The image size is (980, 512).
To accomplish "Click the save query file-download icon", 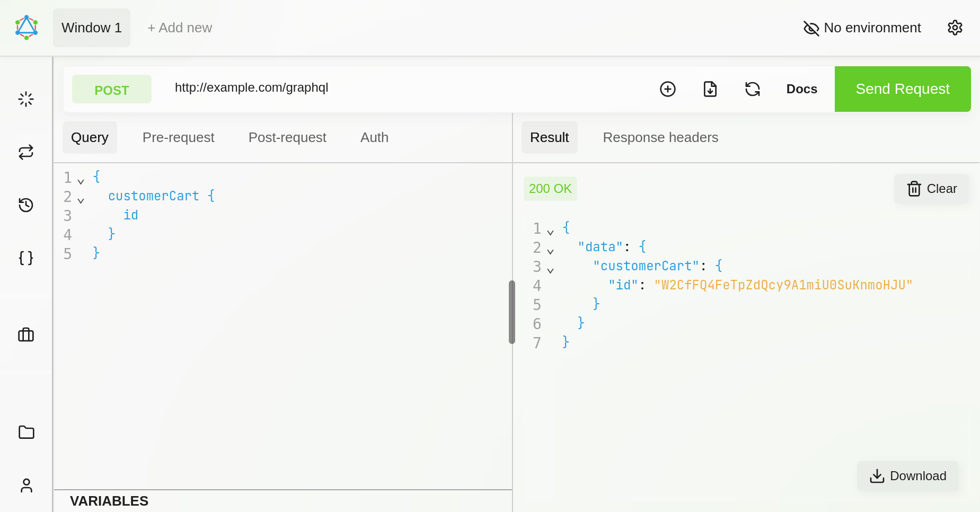I will coord(710,89).
